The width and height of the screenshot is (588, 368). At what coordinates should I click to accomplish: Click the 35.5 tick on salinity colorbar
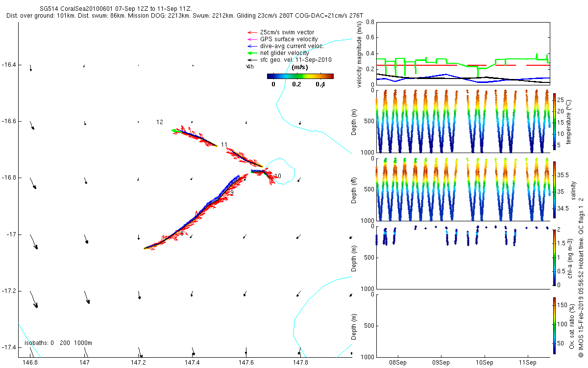(563, 175)
